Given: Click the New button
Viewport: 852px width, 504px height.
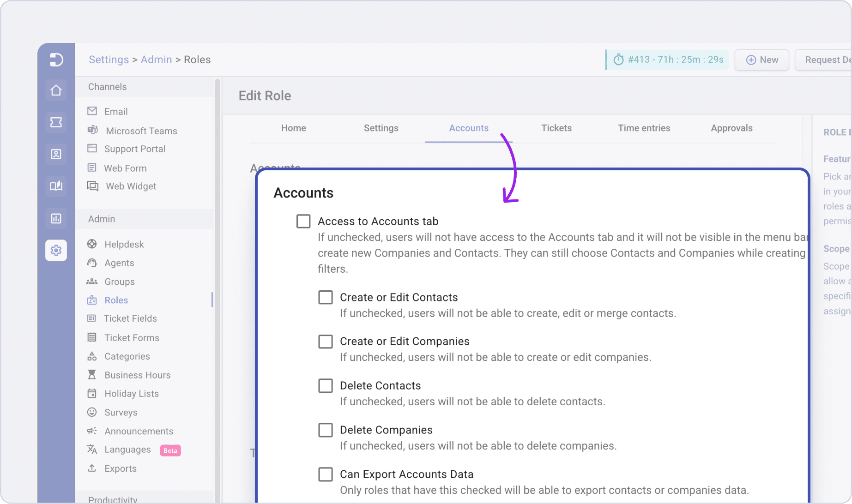Looking at the screenshot, I should (x=762, y=60).
